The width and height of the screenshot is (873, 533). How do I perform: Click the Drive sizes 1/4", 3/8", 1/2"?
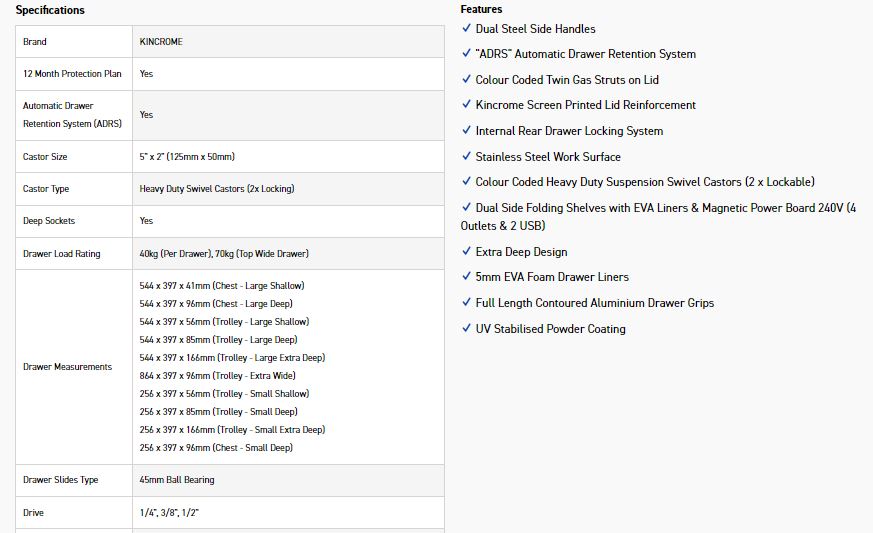(x=169, y=513)
